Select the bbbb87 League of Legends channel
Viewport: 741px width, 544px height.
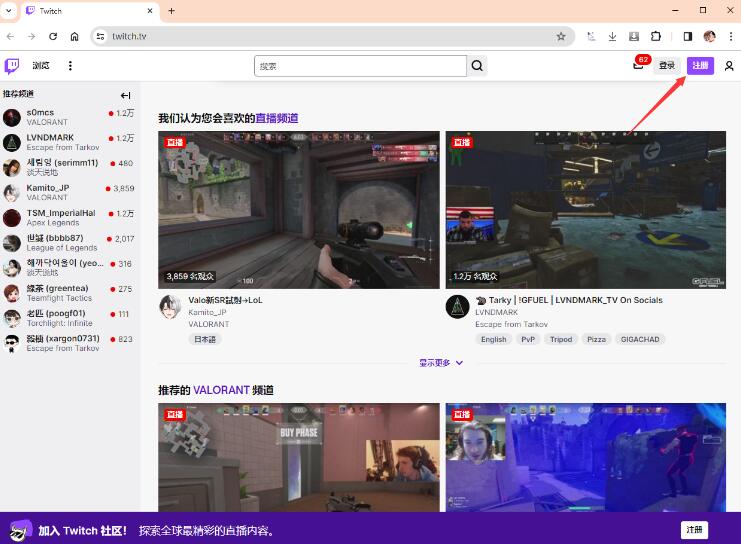click(69, 243)
